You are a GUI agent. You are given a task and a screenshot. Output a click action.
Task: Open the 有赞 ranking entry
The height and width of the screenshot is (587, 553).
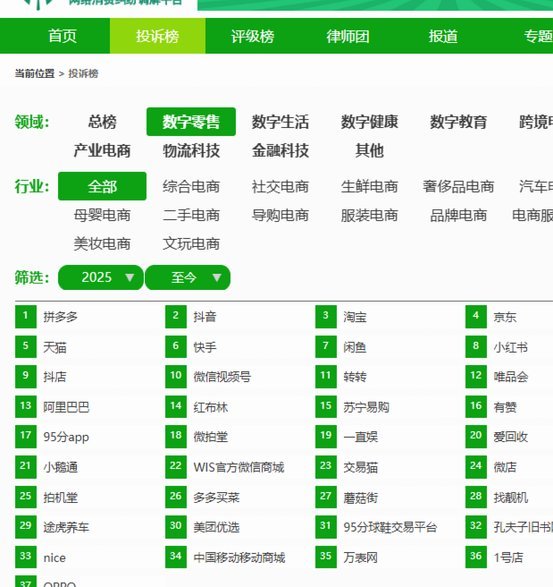505,407
